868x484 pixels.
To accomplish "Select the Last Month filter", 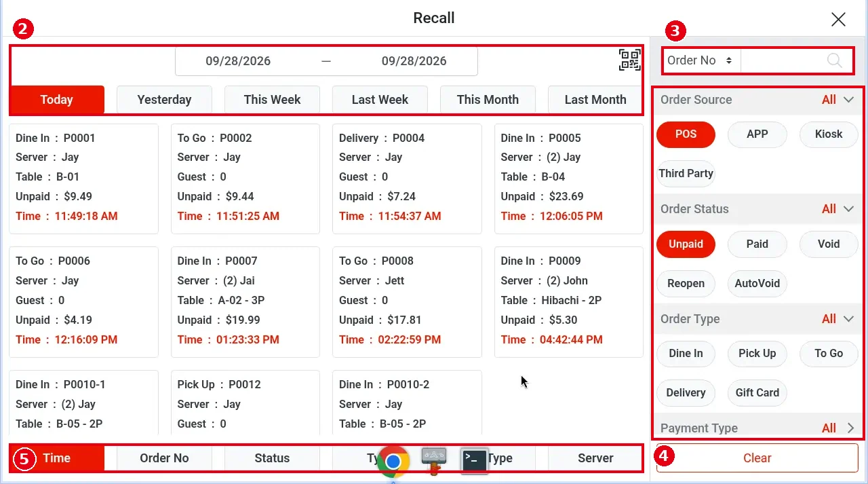I will (595, 99).
